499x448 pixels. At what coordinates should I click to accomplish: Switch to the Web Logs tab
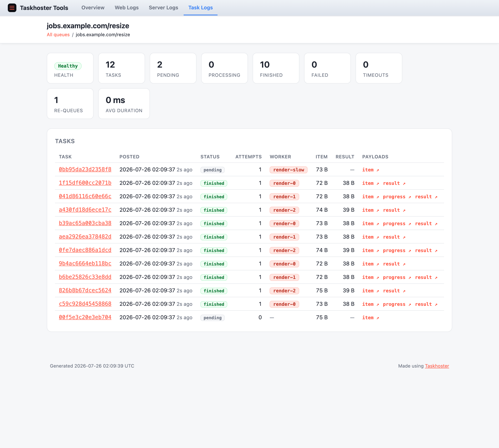pyautogui.click(x=127, y=8)
